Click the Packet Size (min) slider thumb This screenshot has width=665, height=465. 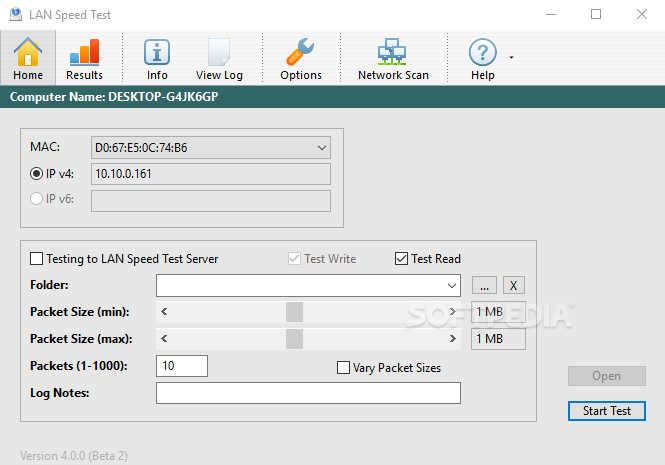[x=294, y=312]
